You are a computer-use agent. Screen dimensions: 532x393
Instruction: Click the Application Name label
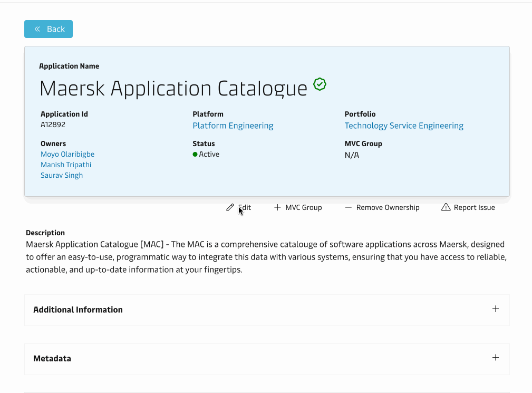(69, 66)
